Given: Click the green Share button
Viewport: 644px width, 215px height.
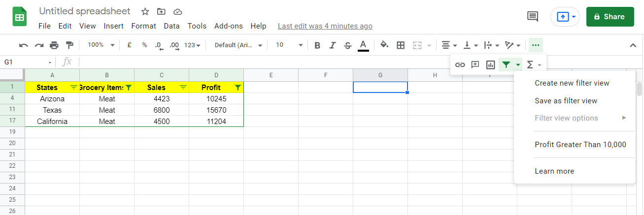Looking at the screenshot, I should click(x=610, y=17).
